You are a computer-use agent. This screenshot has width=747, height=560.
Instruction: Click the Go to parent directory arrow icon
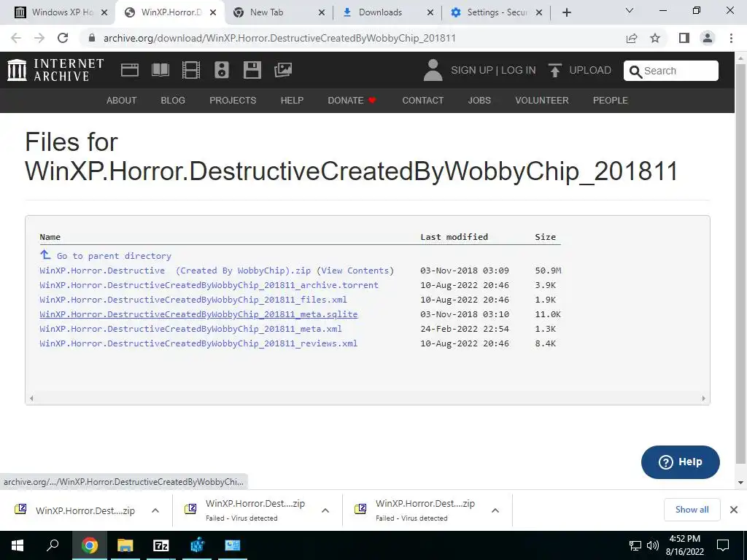coord(45,254)
